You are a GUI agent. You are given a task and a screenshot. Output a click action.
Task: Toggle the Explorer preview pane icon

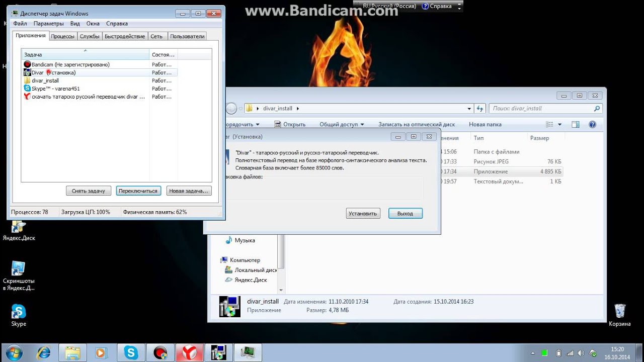[576, 124]
